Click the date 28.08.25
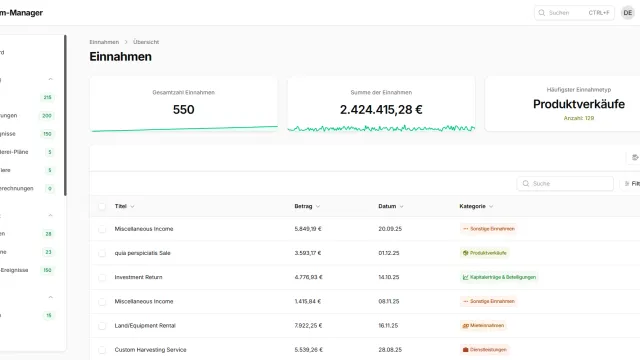The height and width of the screenshot is (360, 640). click(x=390, y=350)
